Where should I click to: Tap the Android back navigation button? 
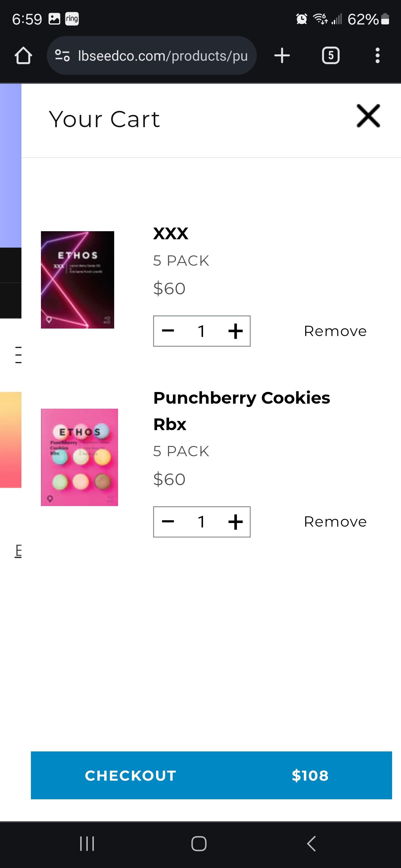pos(311,844)
